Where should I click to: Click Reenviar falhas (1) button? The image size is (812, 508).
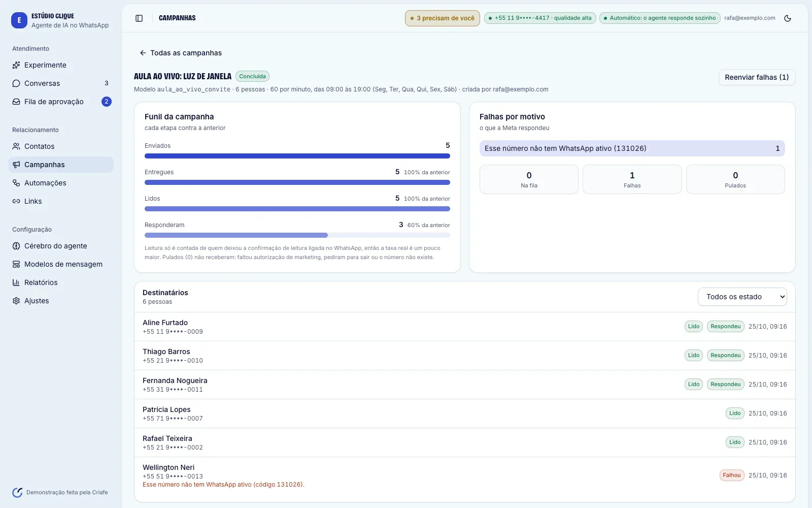coord(757,77)
